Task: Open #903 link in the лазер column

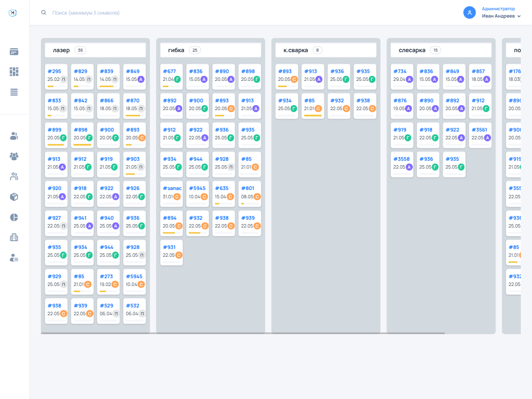Action: pyautogui.click(x=133, y=159)
